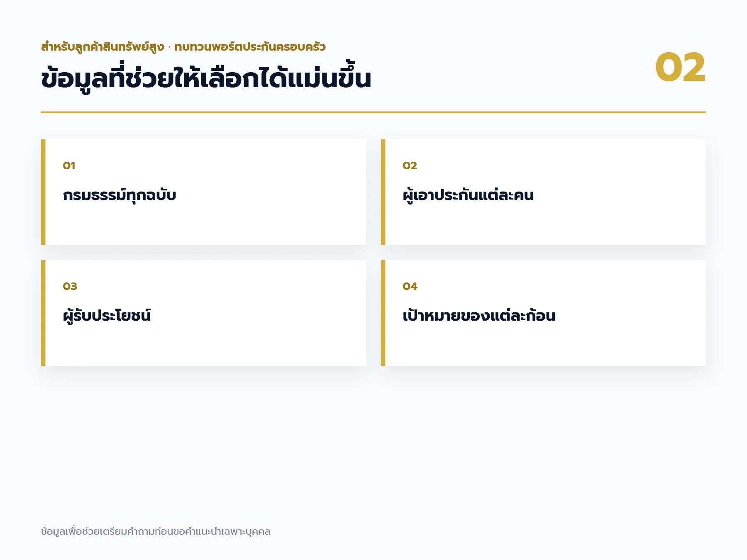The image size is (747, 560).
Task: Select the card titled 'ผู้รับประโยชน์'
Action: tap(203, 313)
